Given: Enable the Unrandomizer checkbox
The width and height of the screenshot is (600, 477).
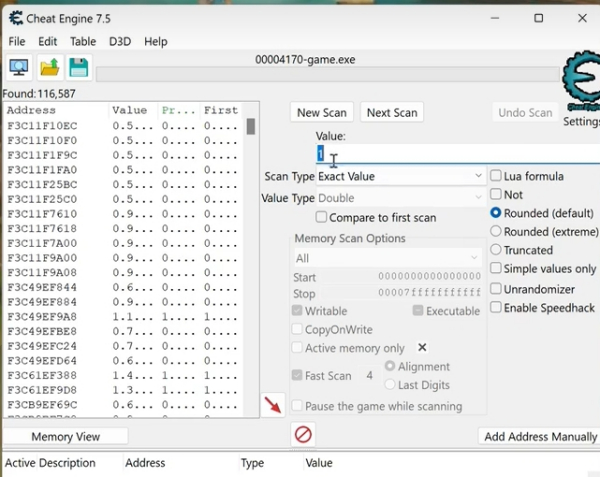Looking at the screenshot, I should click(x=496, y=288).
